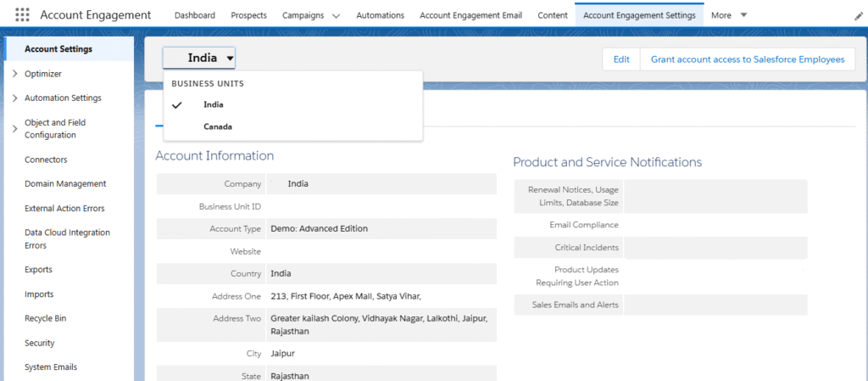Open Automation Settings in sidebar

pyautogui.click(x=63, y=98)
